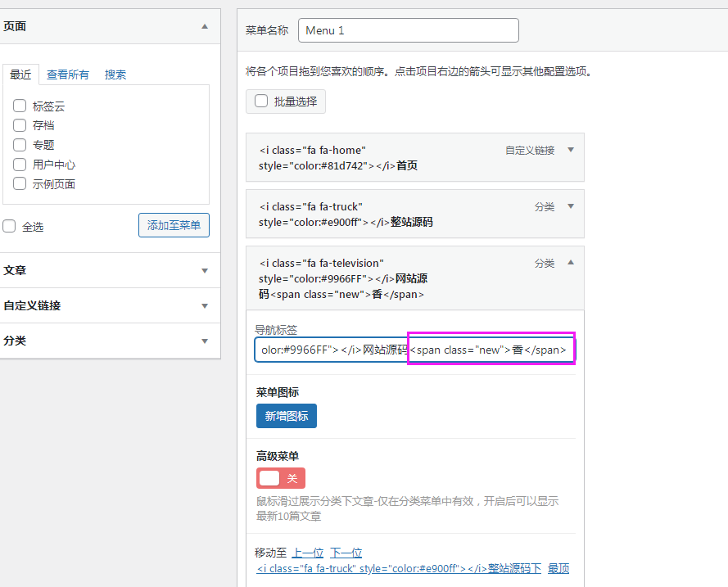Image resolution: width=728 pixels, height=587 pixels.
Task: Click the 上一位 move link
Action: tap(308, 553)
